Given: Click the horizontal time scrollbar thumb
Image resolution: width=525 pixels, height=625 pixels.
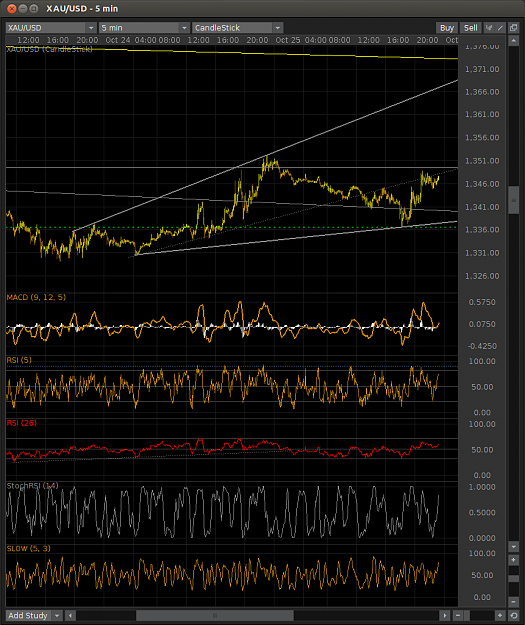Looking at the screenshot, I should click(215, 615).
